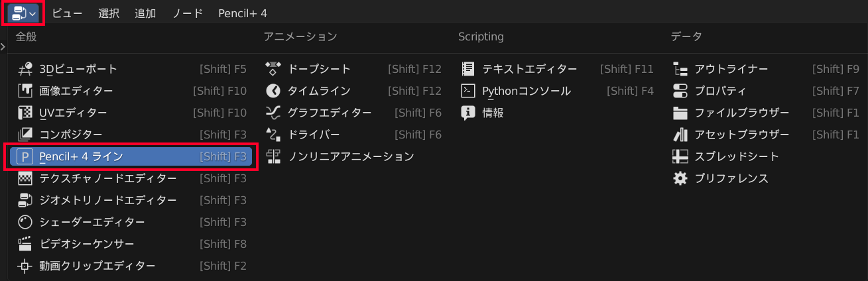868x281 pixels.
Task: Open the ビュー menu
Action: (x=68, y=13)
